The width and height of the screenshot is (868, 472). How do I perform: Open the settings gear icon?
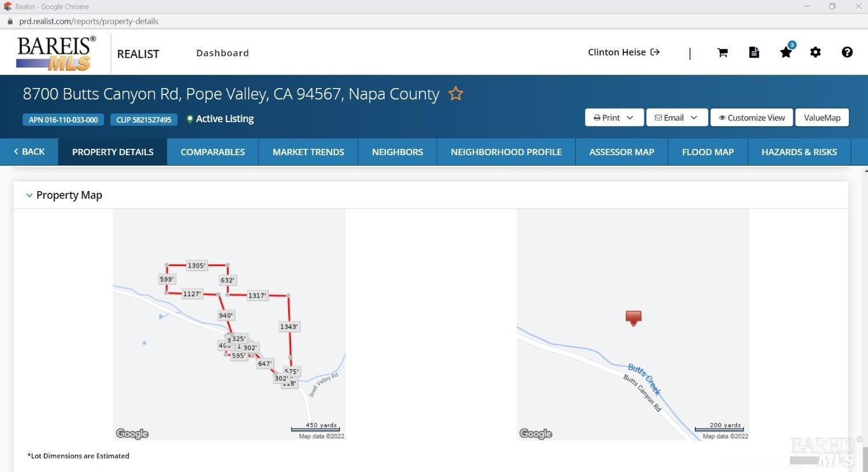815,53
